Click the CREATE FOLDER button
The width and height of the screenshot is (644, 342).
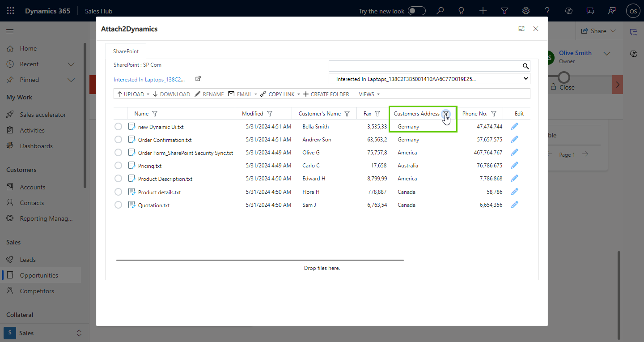click(326, 94)
